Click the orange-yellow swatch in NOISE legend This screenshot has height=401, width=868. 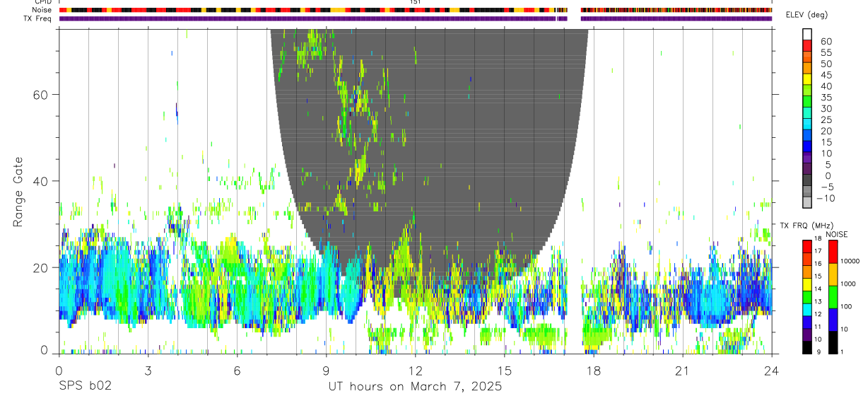[x=832, y=274]
